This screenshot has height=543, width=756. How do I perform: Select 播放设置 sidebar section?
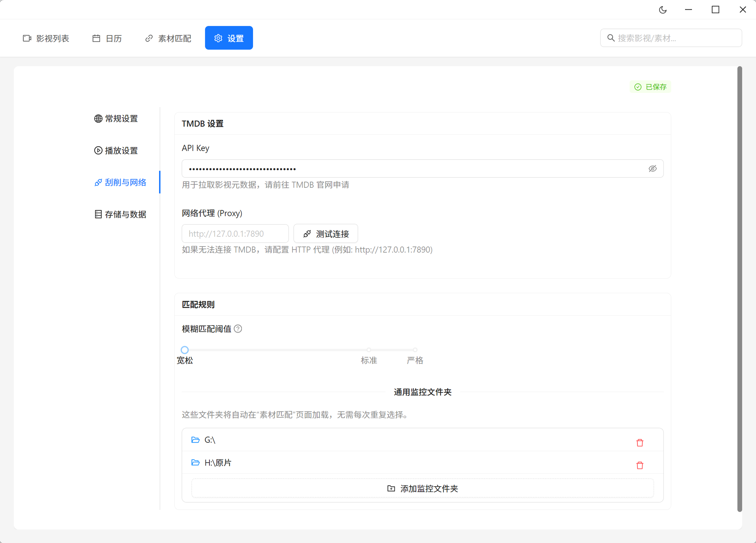(x=116, y=150)
